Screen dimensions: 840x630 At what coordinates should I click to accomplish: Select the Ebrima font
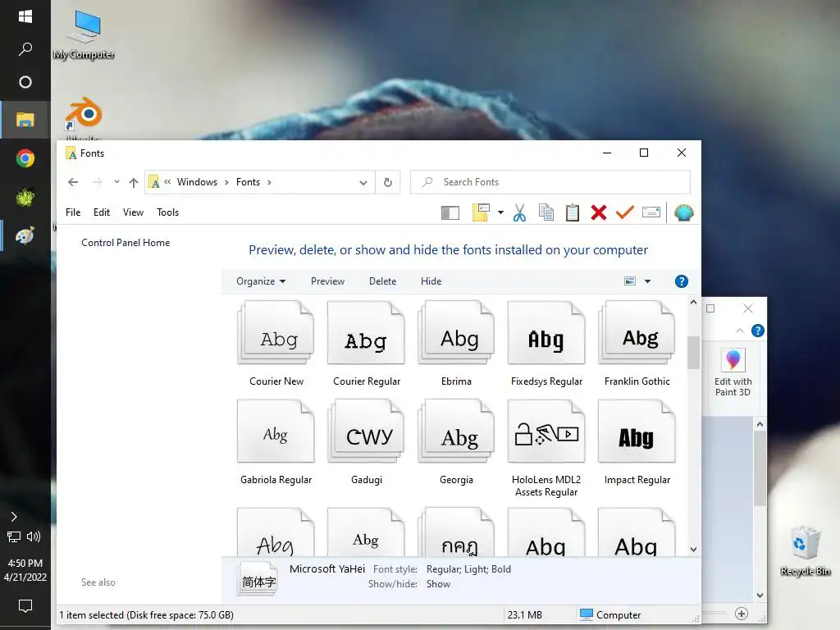456,344
